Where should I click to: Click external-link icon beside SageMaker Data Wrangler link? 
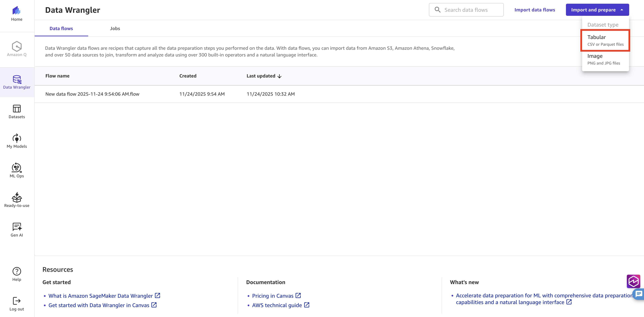157,295
